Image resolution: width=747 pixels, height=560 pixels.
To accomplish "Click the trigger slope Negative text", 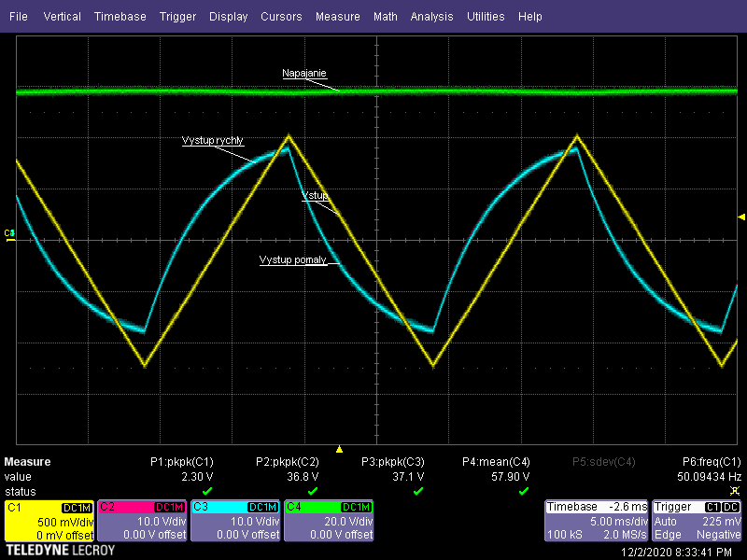I will coord(718,535).
